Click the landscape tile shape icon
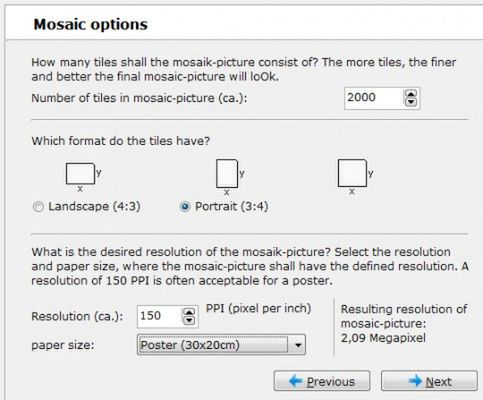Screen dimensions: 483x400 pos(81,174)
